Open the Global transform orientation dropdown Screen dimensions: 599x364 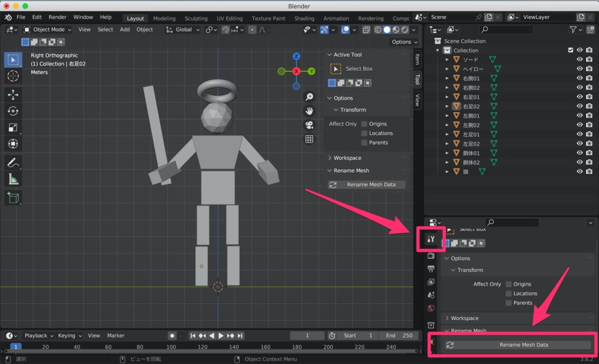coord(183,29)
